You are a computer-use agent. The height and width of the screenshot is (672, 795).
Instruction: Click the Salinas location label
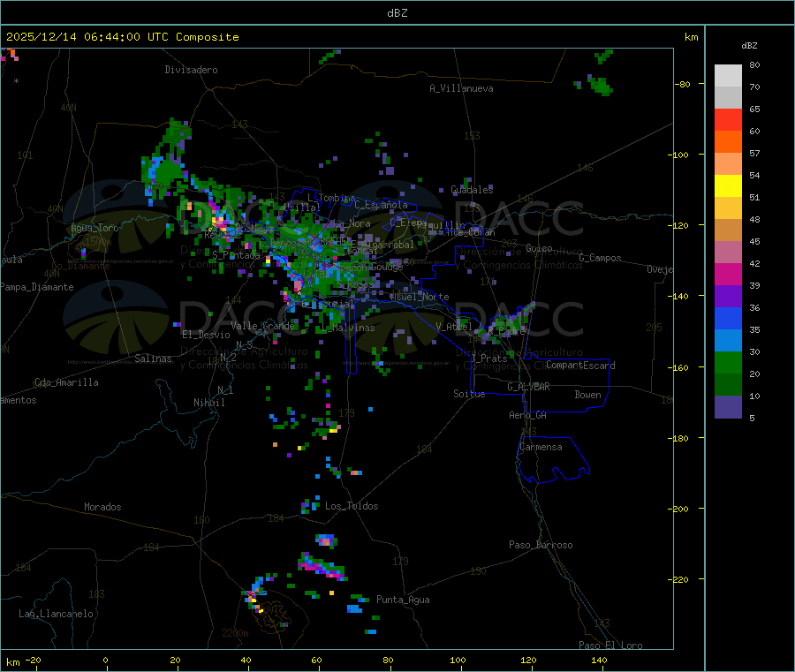click(153, 359)
